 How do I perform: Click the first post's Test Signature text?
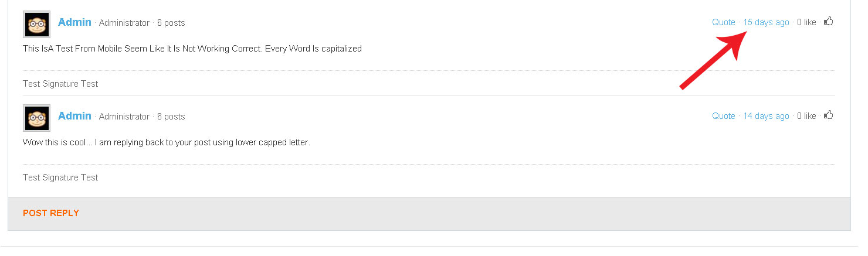[60, 84]
